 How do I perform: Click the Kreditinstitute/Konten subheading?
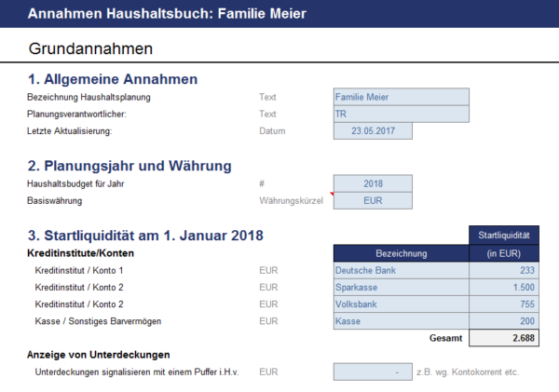tap(80, 253)
